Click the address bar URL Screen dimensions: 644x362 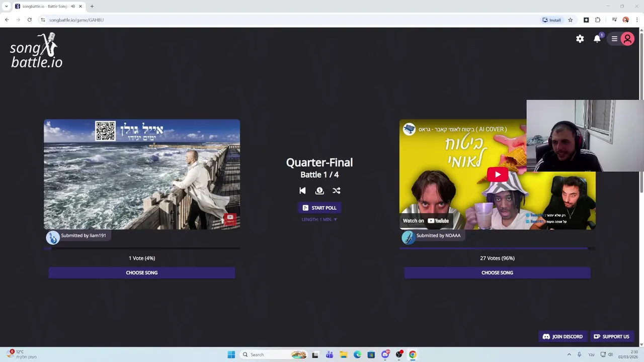[x=76, y=20]
